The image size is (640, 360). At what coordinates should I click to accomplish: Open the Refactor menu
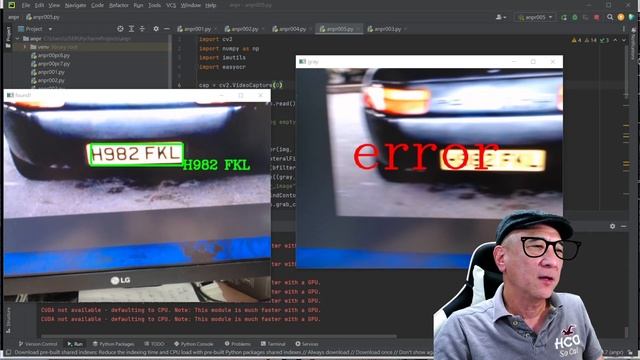point(119,5)
